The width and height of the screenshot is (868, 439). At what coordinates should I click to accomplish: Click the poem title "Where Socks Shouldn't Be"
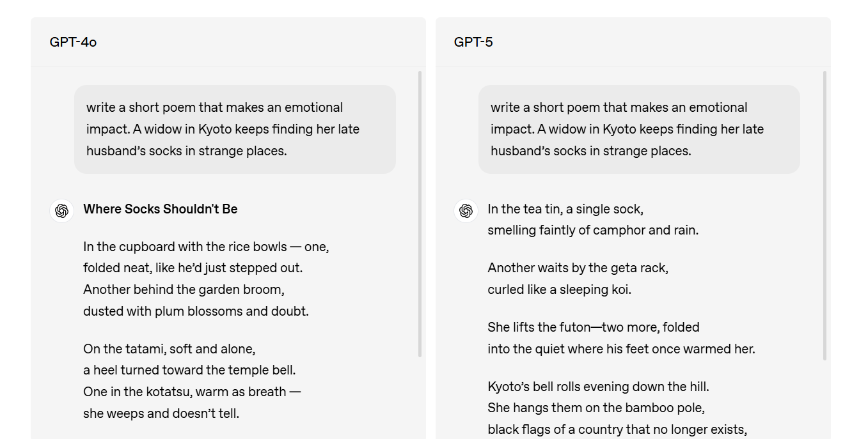coord(161,209)
